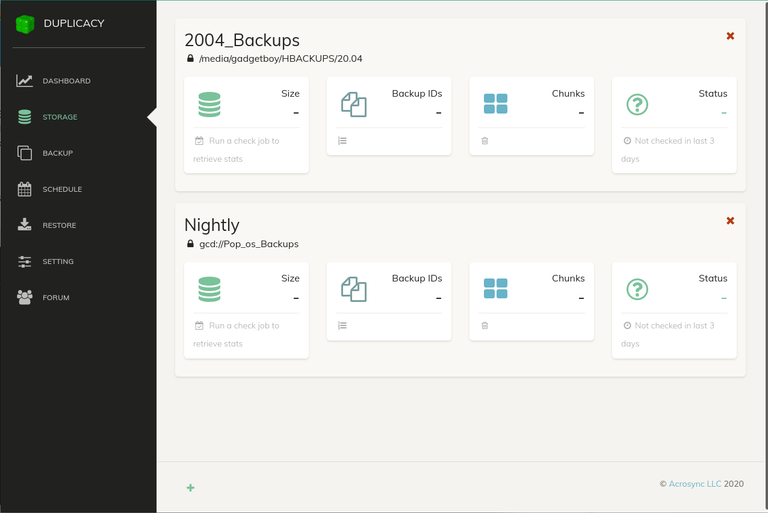The height and width of the screenshot is (513, 768).
Task: Click the green Duplicacy cube logo
Action: (25, 24)
